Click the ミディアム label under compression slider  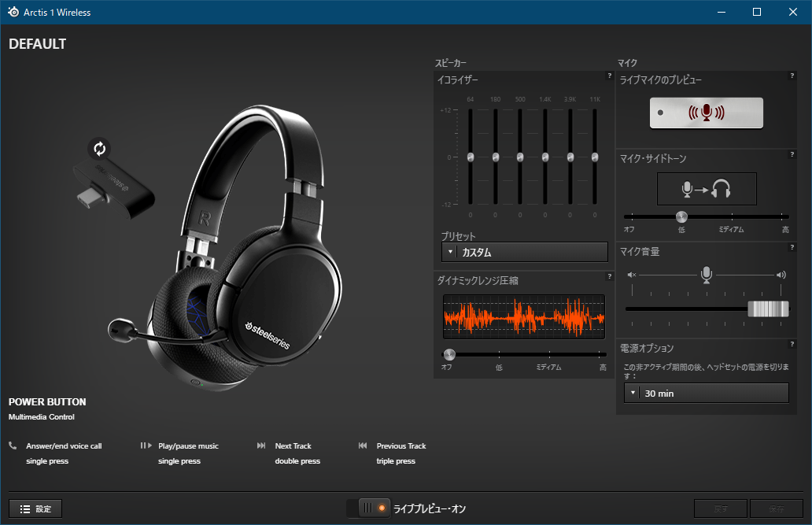coord(548,367)
